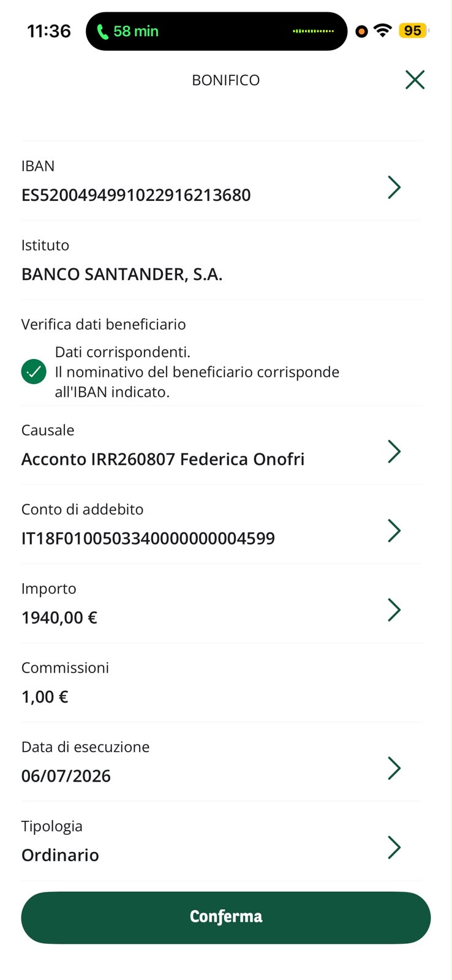Viewport: 452px width, 980px height.
Task: Tap the green phone icon in the status bar
Action: (103, 31)
